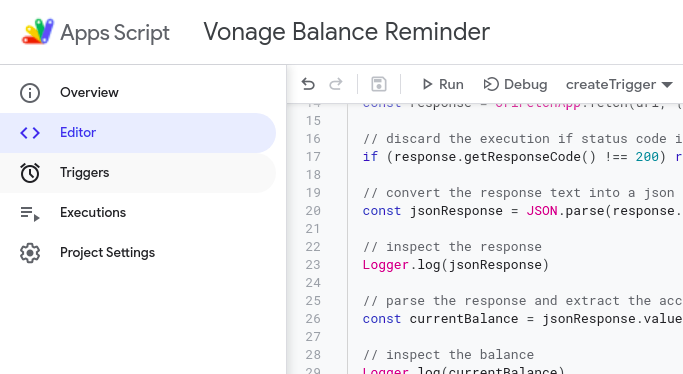The width and height of the screenshot is (683, 374).
Task: Click line number 23 in the gutter
Action: 313,265
